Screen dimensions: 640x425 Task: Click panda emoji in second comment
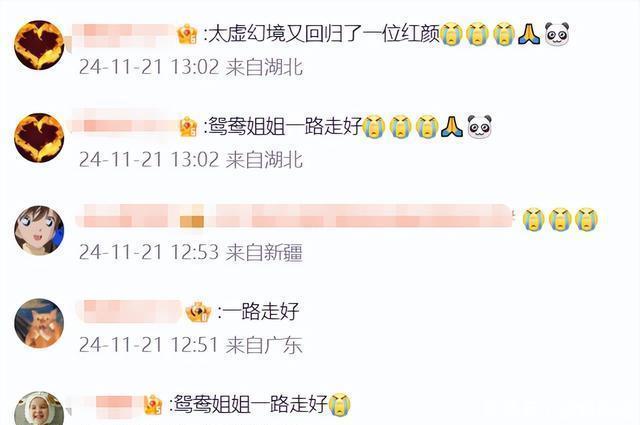tap(479, 127)
